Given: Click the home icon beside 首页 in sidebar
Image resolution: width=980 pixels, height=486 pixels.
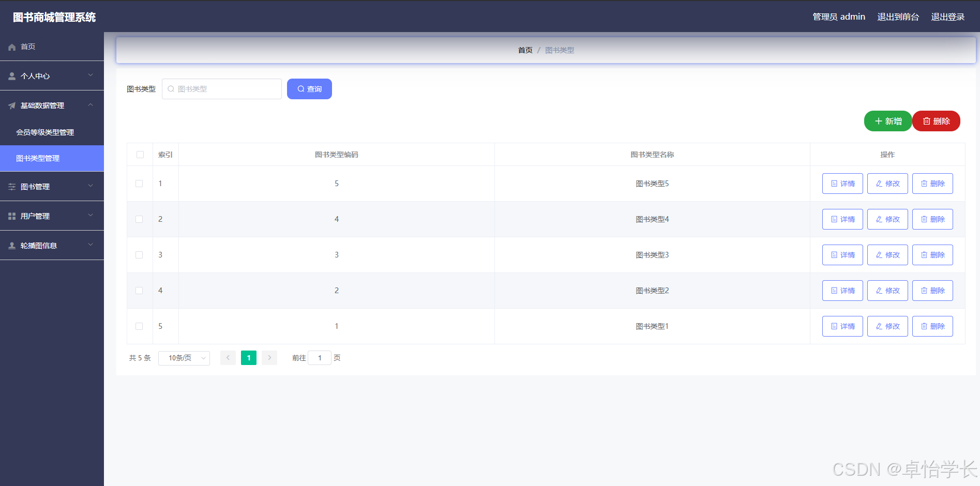Looking at the screenshot, I should tap(12, 47).
